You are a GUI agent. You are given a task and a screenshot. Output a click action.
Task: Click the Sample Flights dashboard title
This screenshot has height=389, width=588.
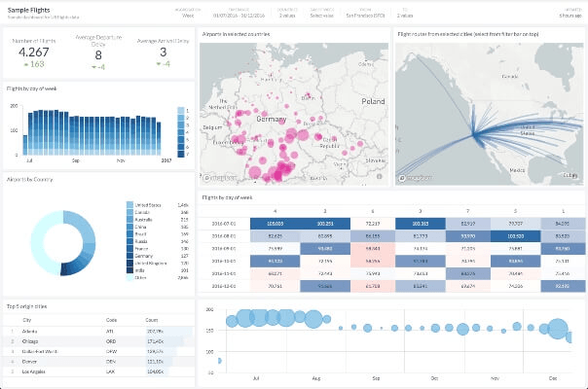(x=28, y=10)
